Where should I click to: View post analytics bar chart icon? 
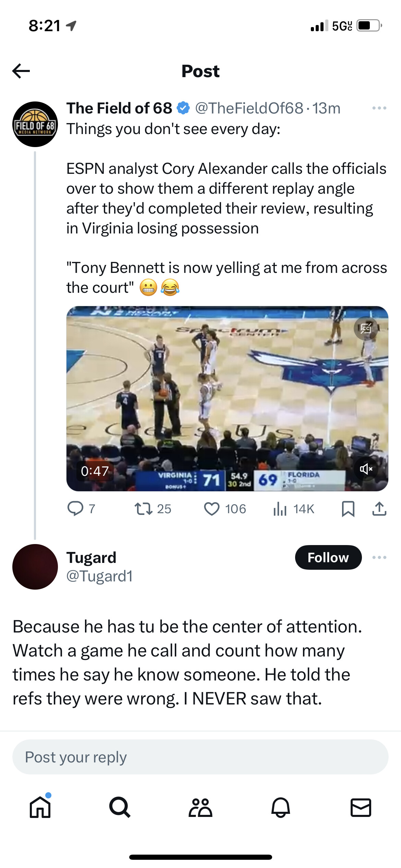pyautogui.click(x=280, y=509)
